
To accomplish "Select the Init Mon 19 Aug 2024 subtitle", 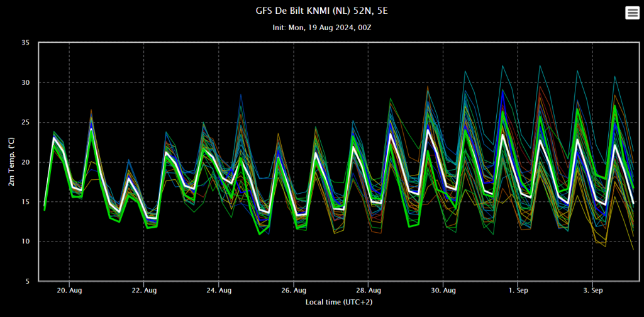I will (x=322, y=28).
